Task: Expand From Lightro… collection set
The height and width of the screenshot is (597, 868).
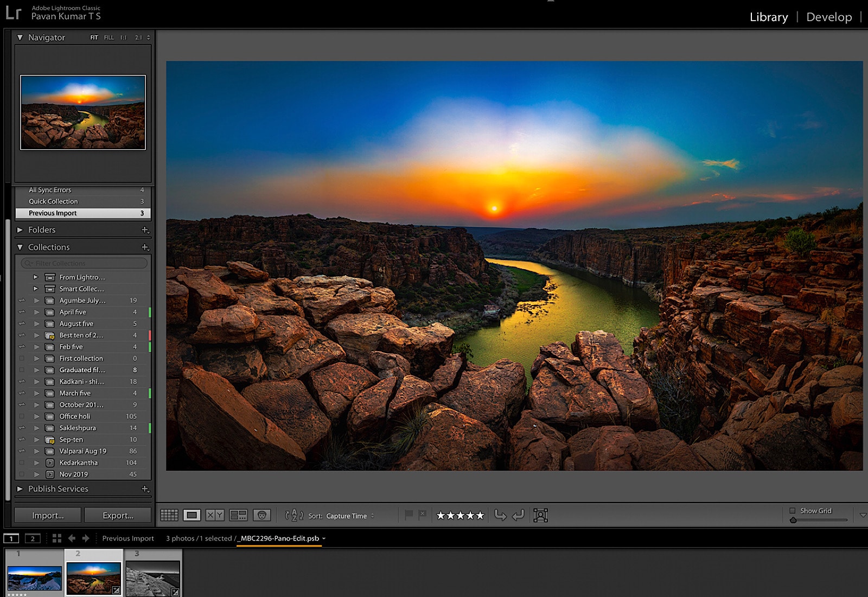Action: tap(36, 277)
